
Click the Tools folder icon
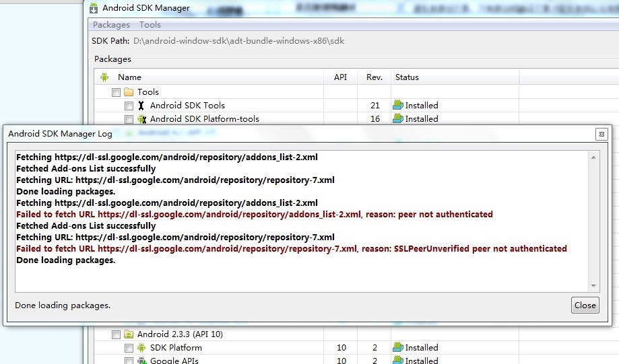[129, 92]
